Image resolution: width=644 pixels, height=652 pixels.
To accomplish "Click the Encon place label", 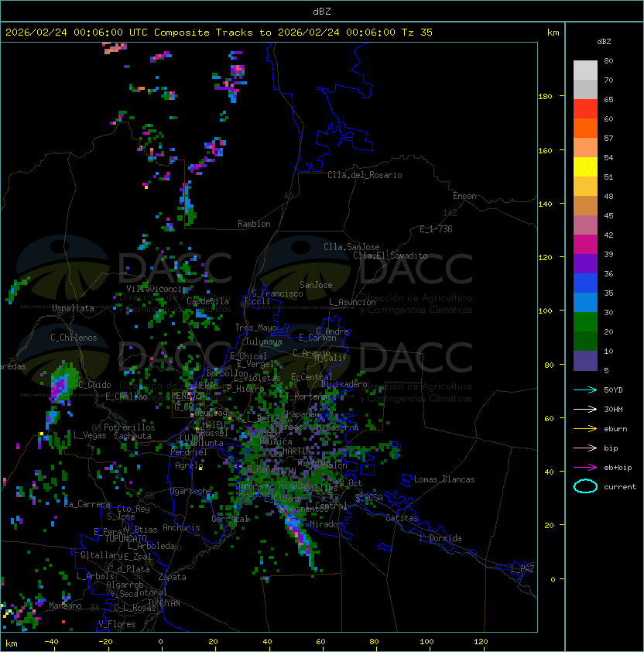I will (464, 196).
